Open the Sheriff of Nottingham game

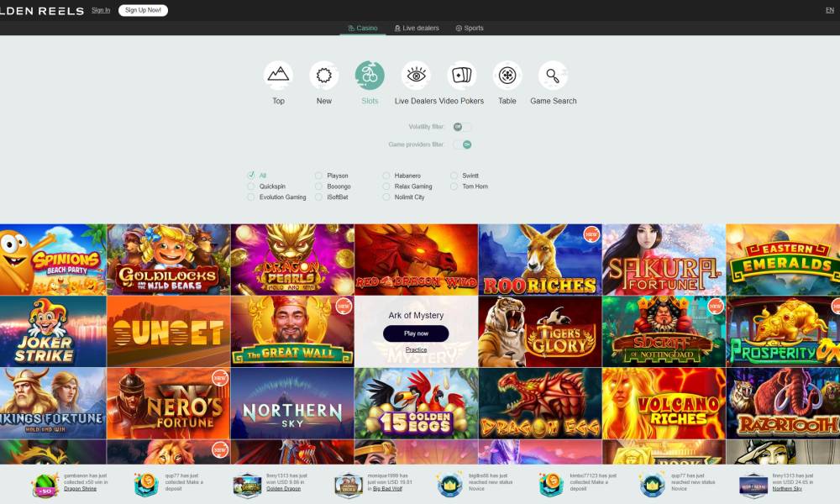pos(664,332)
